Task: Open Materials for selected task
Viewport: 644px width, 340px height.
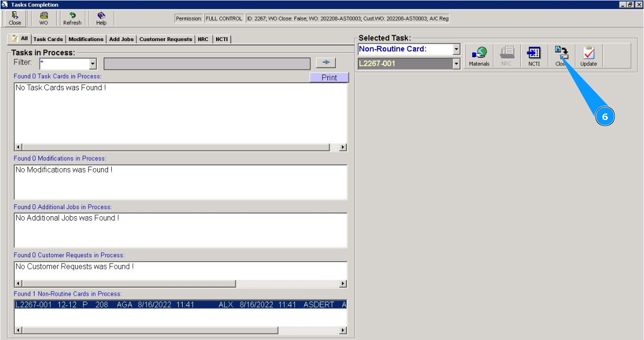Action: pos(479,56)
